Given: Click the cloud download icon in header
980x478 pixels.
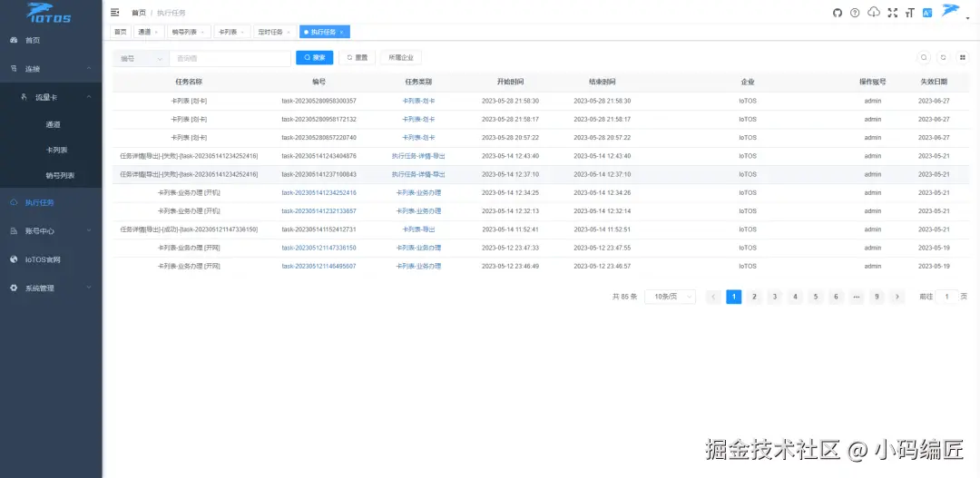Looking at the screenshot, I should click(874, 12).
